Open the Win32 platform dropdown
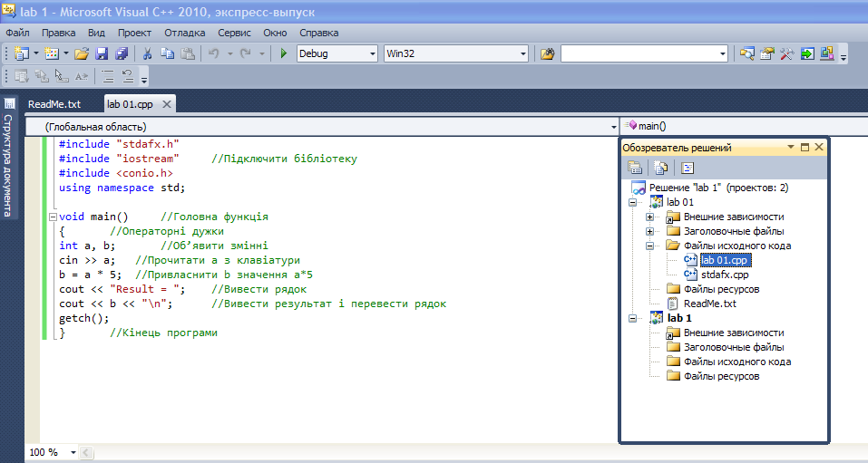This screenshot has height=463, width=868. click(522, 54)
